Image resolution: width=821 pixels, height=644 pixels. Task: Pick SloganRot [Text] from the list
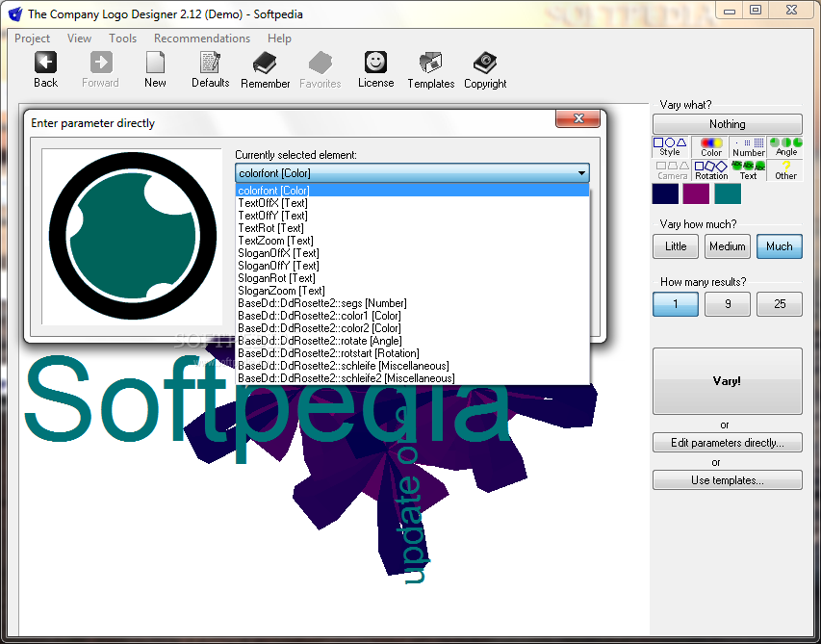(x=413, y=278)
